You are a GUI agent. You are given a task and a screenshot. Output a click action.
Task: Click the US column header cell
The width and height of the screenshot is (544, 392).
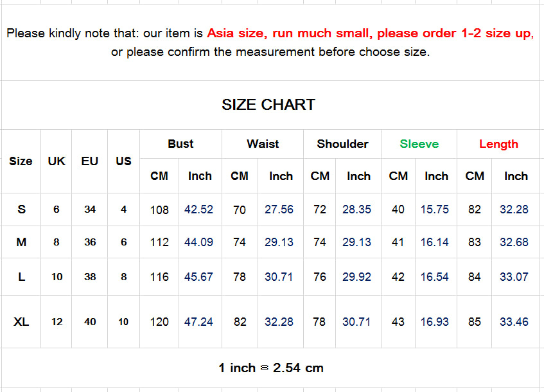(x=123, y=161)
